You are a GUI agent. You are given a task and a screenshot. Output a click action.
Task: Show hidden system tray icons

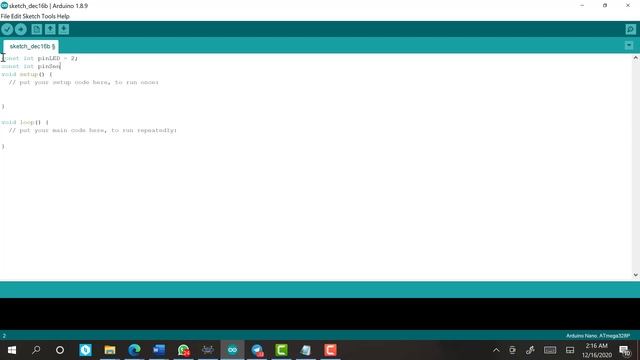pos(496,350)
